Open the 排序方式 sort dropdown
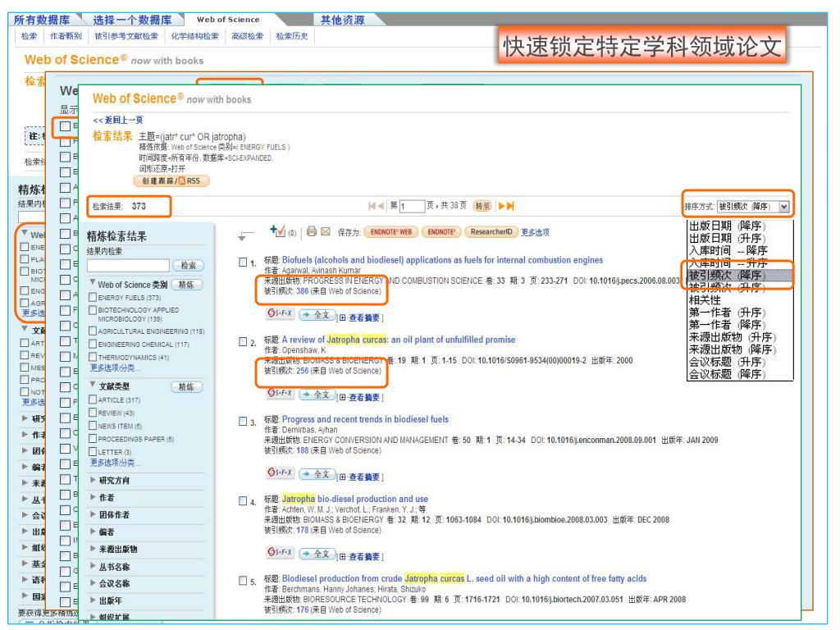This screenshot has height=630, width=840. pyautogui.click(x=753, y=206)
